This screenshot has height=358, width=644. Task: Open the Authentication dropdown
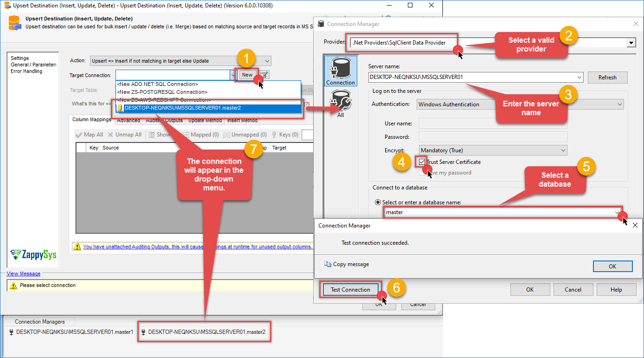(x=620, y=104)
